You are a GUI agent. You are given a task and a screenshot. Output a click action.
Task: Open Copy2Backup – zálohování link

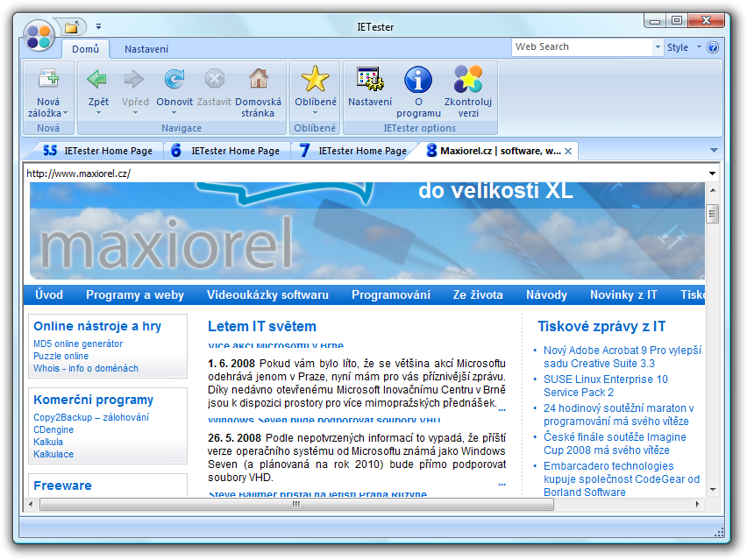91,417
